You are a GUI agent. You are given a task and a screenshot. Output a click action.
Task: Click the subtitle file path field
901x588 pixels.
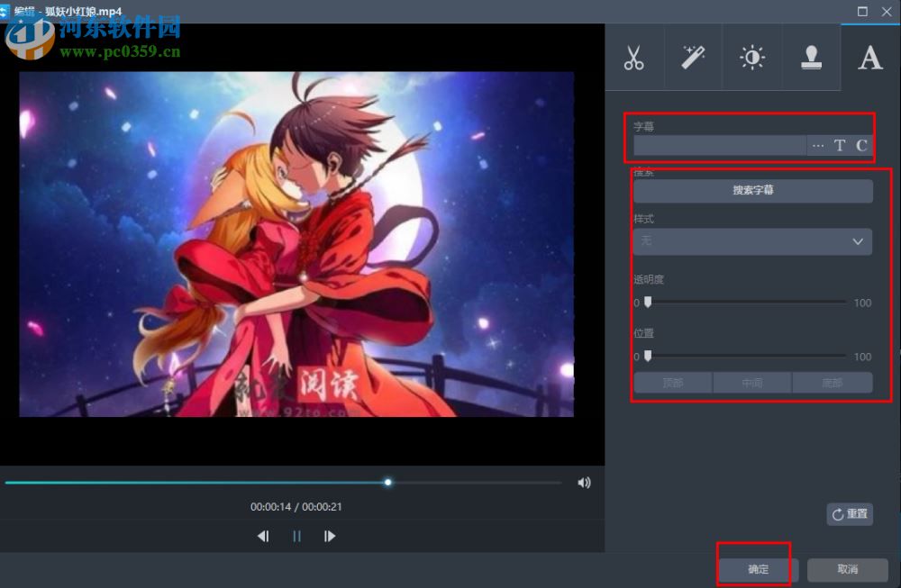(720, 146)
